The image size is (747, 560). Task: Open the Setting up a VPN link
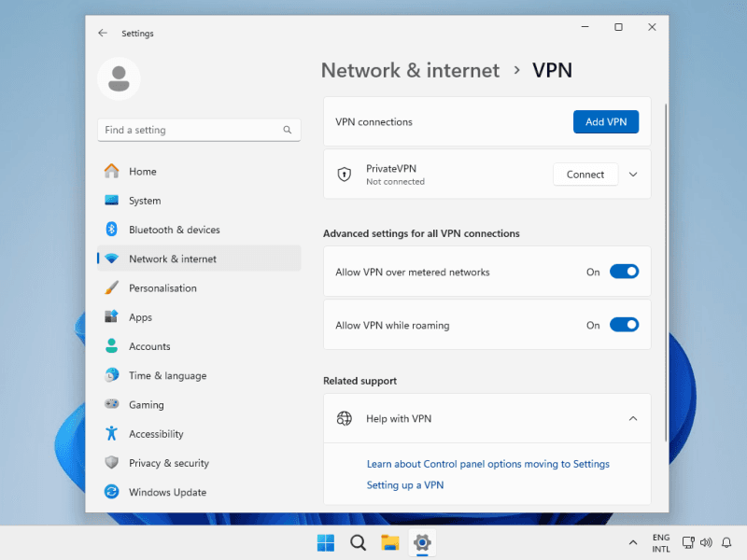[x=405, y=485]
